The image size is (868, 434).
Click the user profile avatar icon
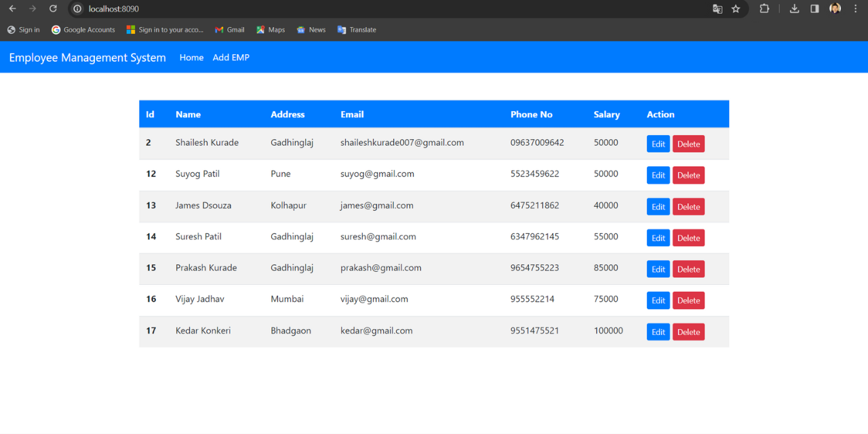coord(835,9)
